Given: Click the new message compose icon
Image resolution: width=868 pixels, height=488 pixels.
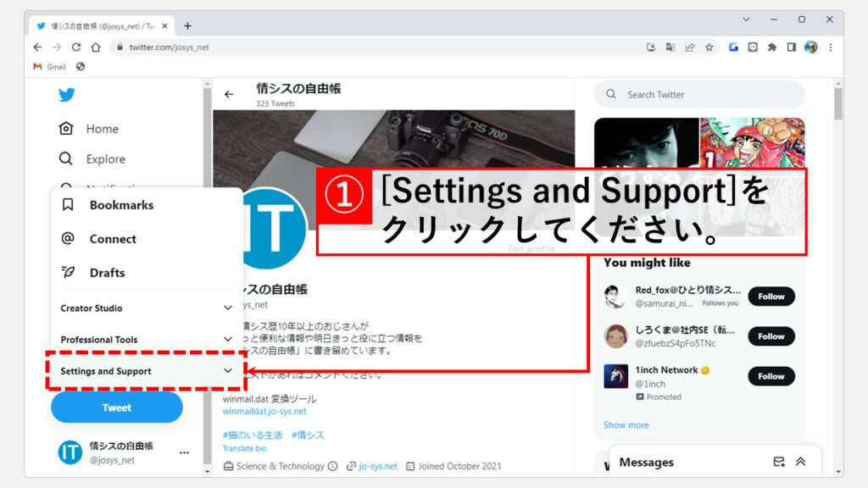Looking at the screenshot, I should coord(779,462).
